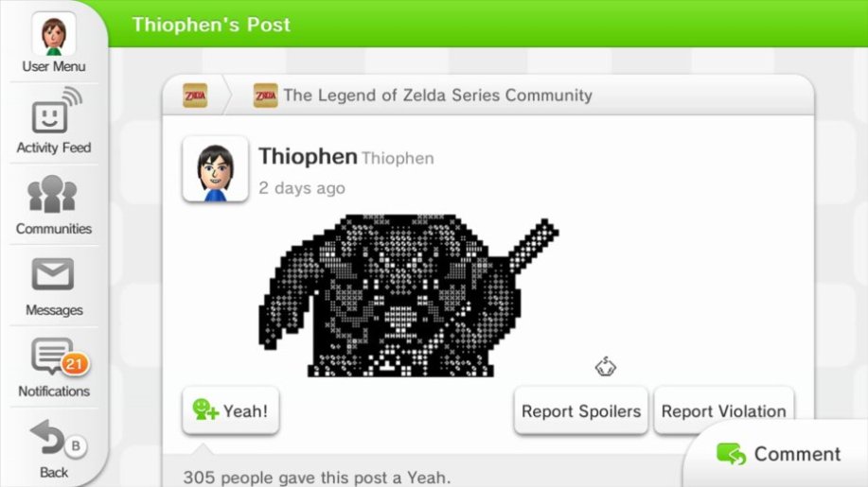868x487 pixels.
Task: Report Spoilers on this post
Action: coord(580,410)
